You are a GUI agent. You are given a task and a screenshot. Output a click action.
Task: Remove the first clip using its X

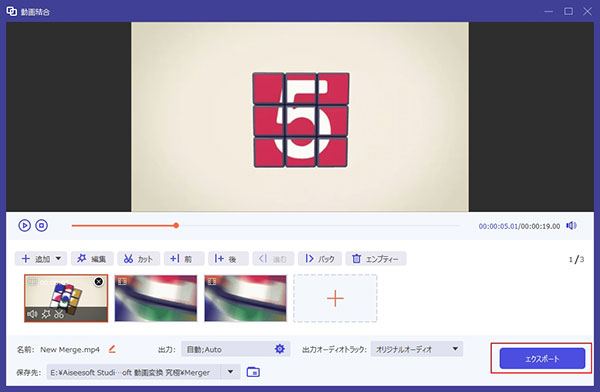coord(99,282)
